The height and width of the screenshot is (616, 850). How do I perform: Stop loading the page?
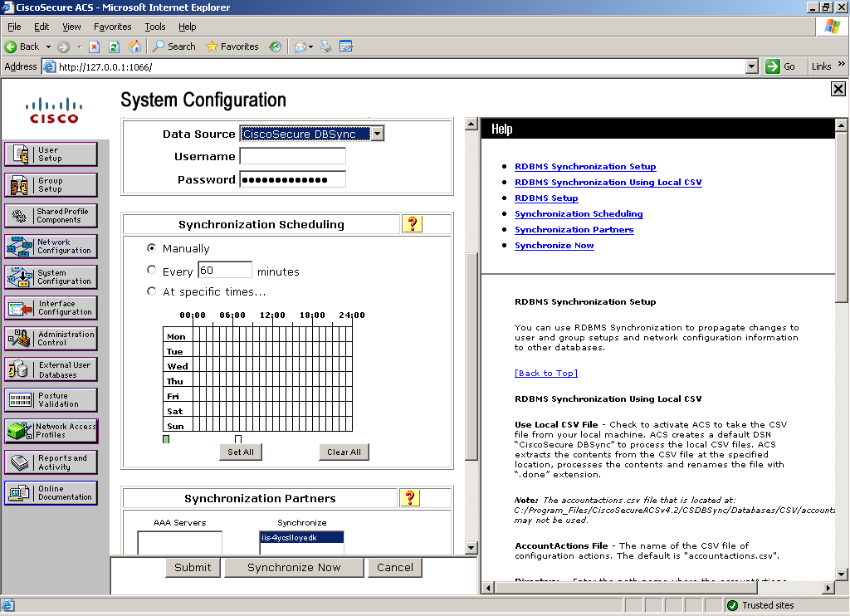[x=95, y=46]
